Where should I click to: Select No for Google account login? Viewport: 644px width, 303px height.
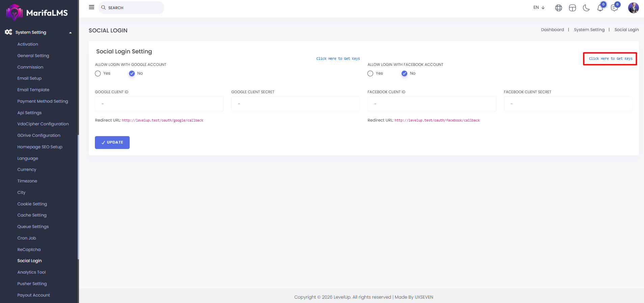coord(132,74)
